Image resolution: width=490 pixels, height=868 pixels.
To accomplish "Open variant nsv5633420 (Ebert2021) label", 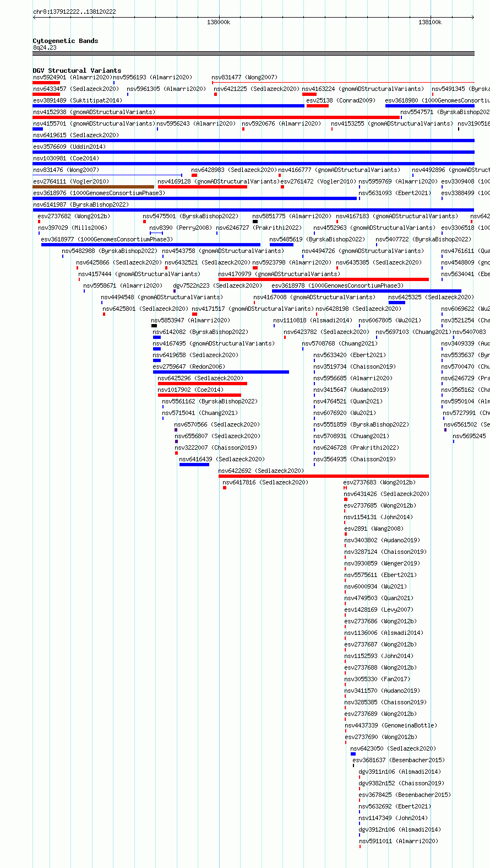I will (350, 355).
